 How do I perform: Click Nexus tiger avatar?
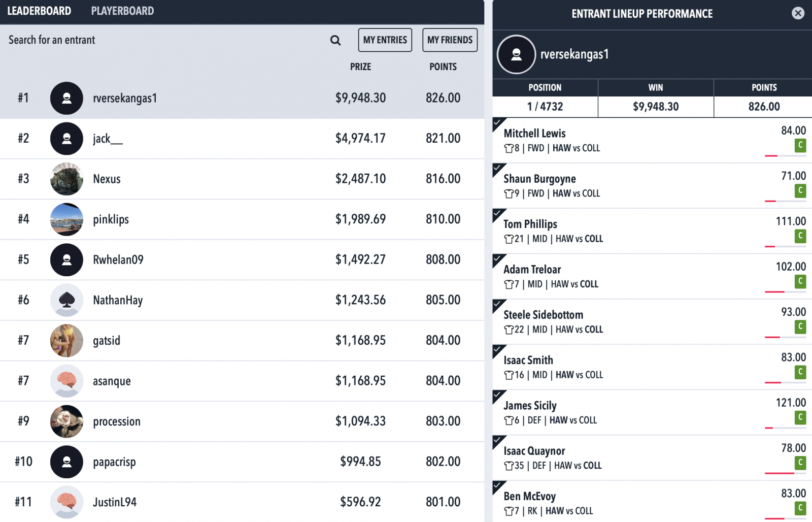click(66, 179)
